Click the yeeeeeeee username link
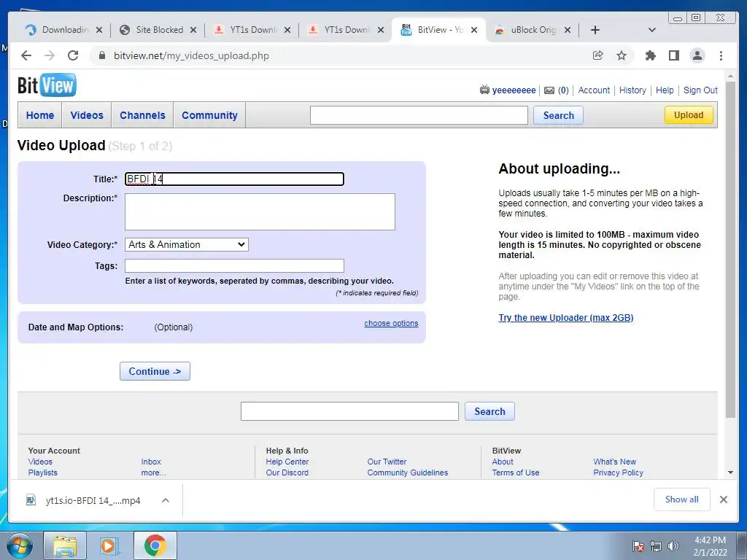 [x=514, y=90]
